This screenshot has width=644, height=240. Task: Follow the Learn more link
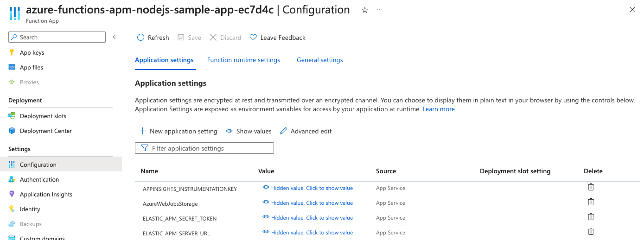coord(438,109)
